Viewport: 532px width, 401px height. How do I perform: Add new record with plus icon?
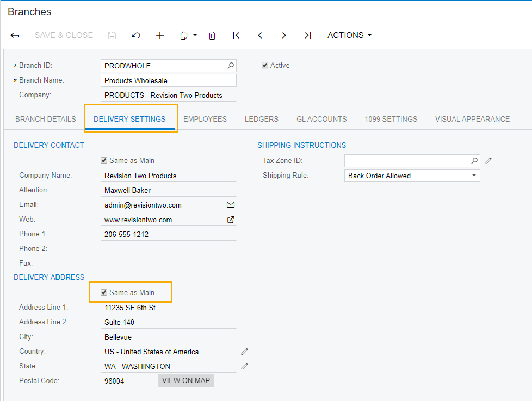[x=160, y=35]
